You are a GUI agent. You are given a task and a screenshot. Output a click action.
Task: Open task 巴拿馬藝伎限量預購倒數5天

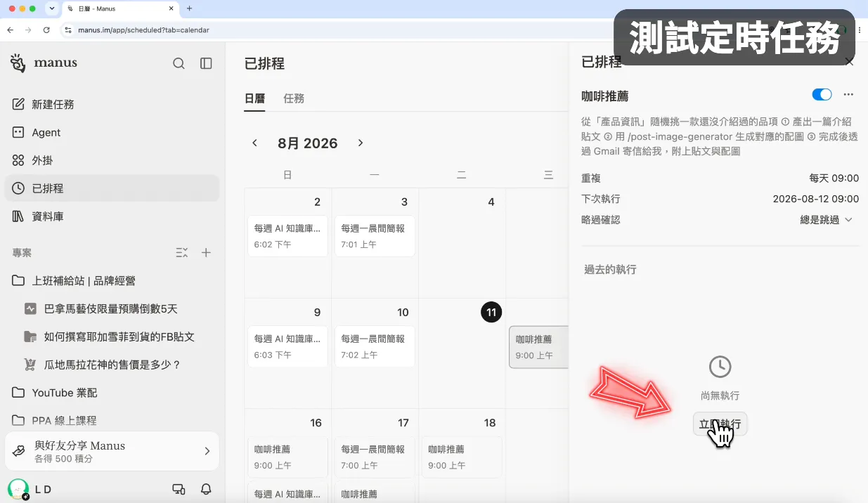point(112,308)
